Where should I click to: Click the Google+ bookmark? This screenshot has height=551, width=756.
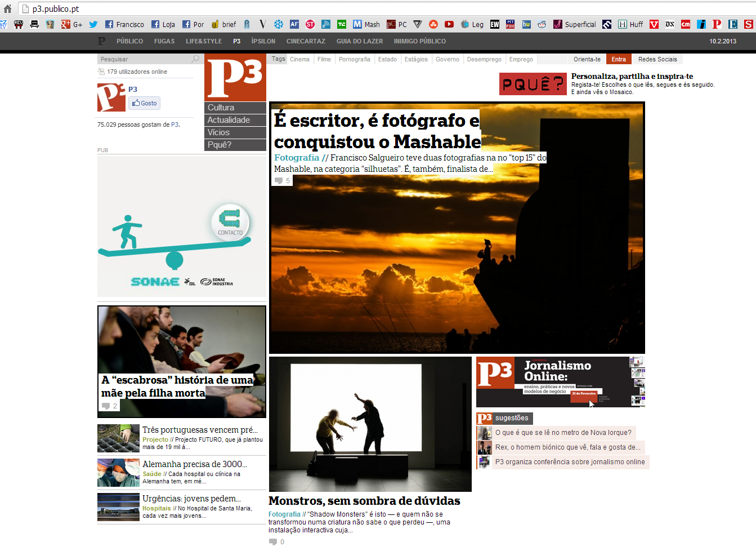(71, 24)
